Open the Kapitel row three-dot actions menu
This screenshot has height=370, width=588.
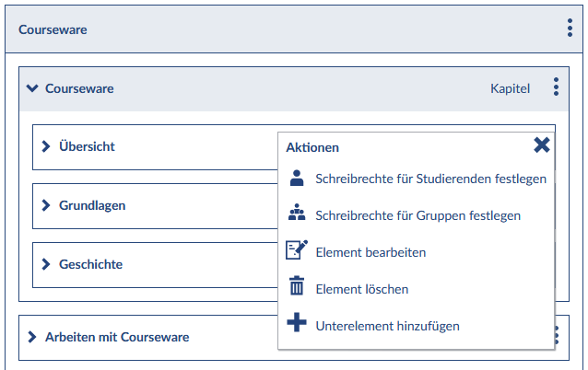(556, 87)
